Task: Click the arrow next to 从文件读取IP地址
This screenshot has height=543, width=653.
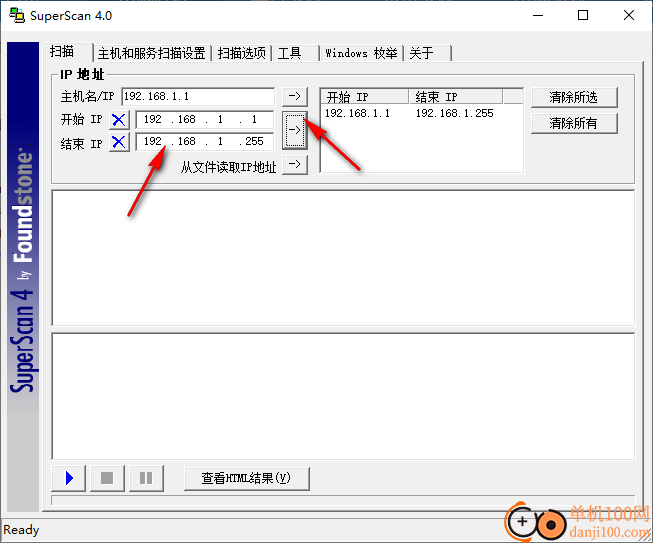Action: tap(295, 164)
